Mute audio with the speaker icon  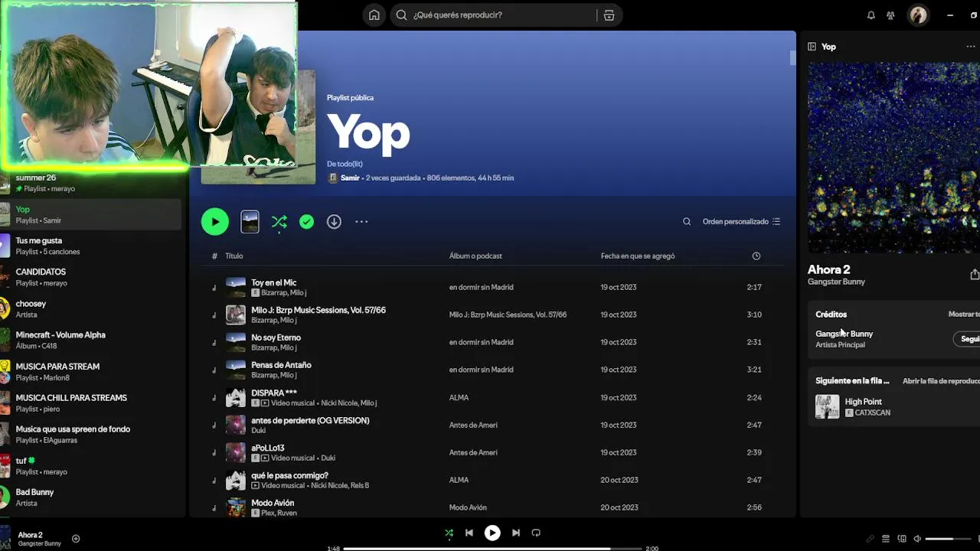coord(917,539)
